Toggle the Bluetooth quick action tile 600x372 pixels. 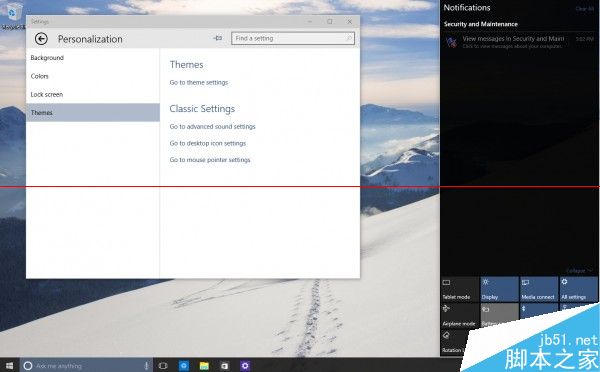coord(539,310)
